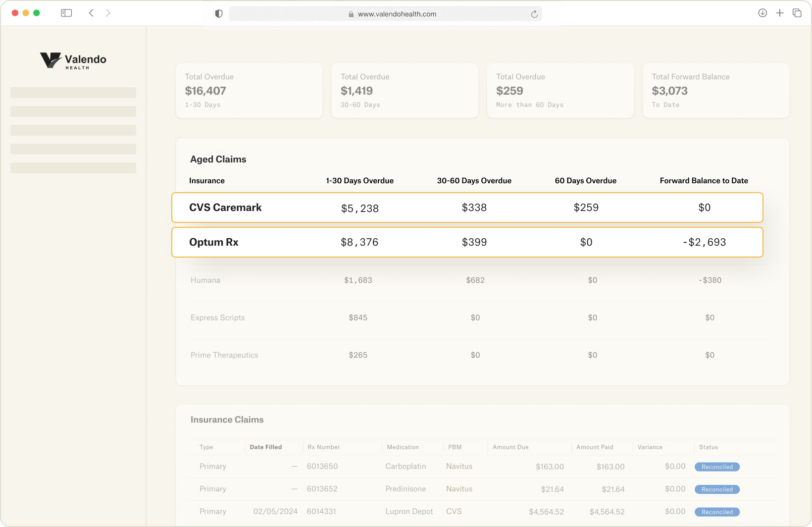
Task: Click CVS Caremark's $338 amount
Action: [x=474, y=208]
